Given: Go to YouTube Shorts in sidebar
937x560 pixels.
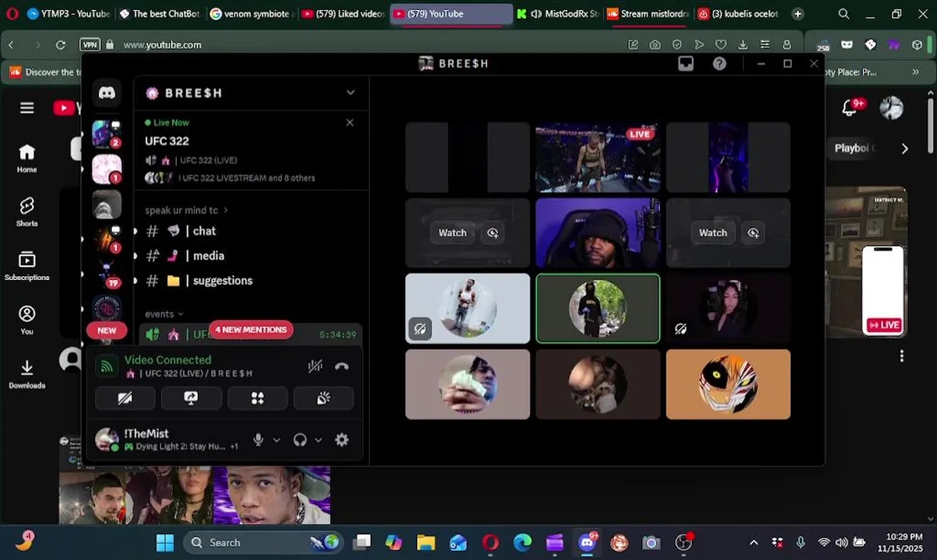Looking at the screenshot, I should (27, 212).
